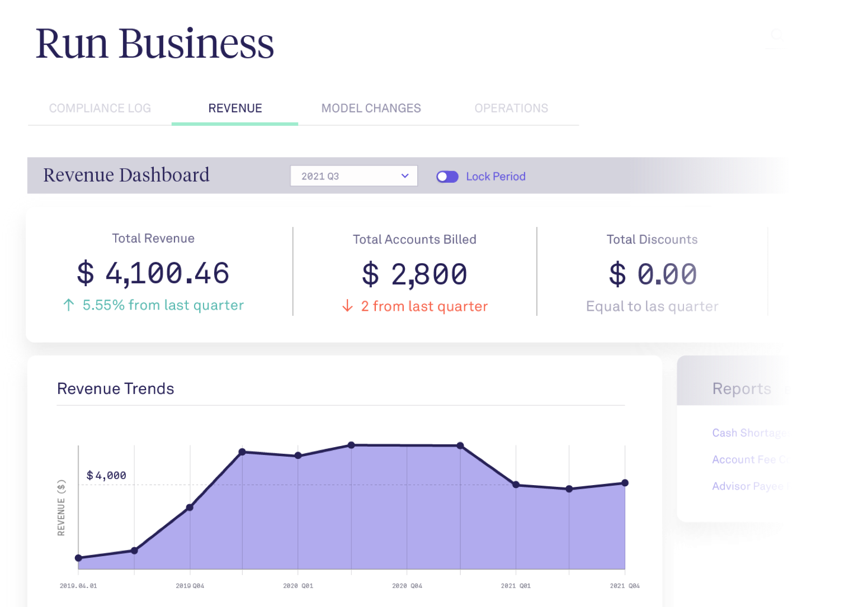This screenshot has height=607, width=868.
Task: Open the Advisor Payee report link
Action: pos(751,486)
